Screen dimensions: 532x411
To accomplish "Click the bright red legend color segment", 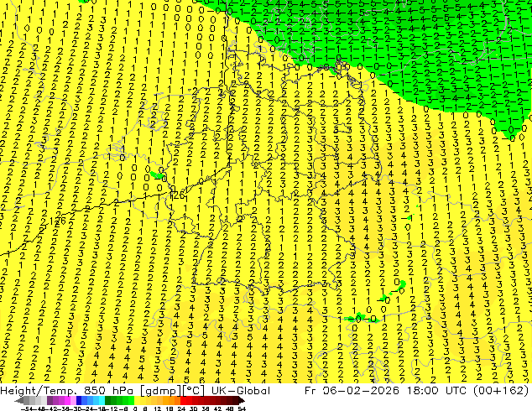I will (x=183, y=401).
